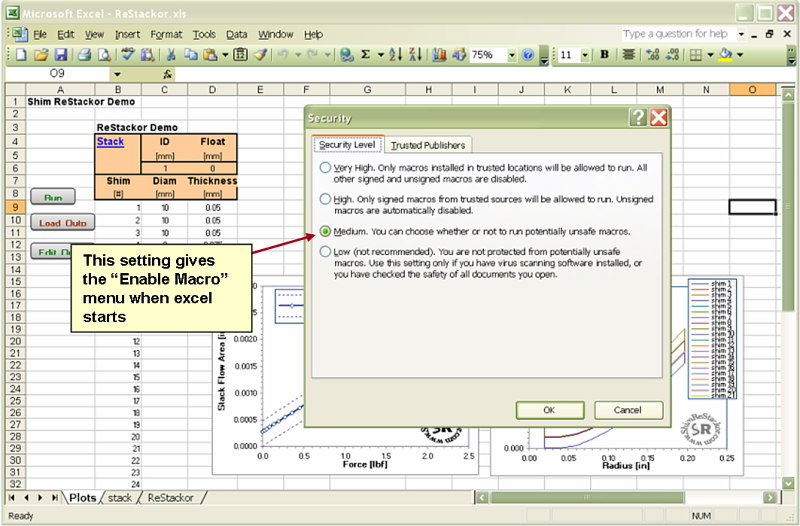Click the Copy toolbar icon
The width and height of the screenshot is (800, 526).
click(x=191, y=55)
